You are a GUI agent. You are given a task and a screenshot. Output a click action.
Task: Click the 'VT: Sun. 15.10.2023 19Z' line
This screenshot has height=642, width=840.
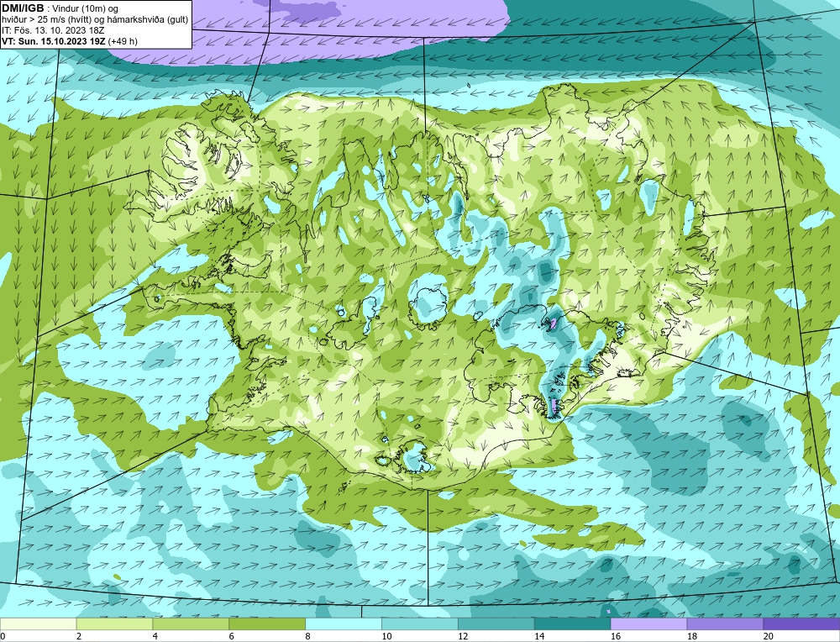[x=70, y=41]
